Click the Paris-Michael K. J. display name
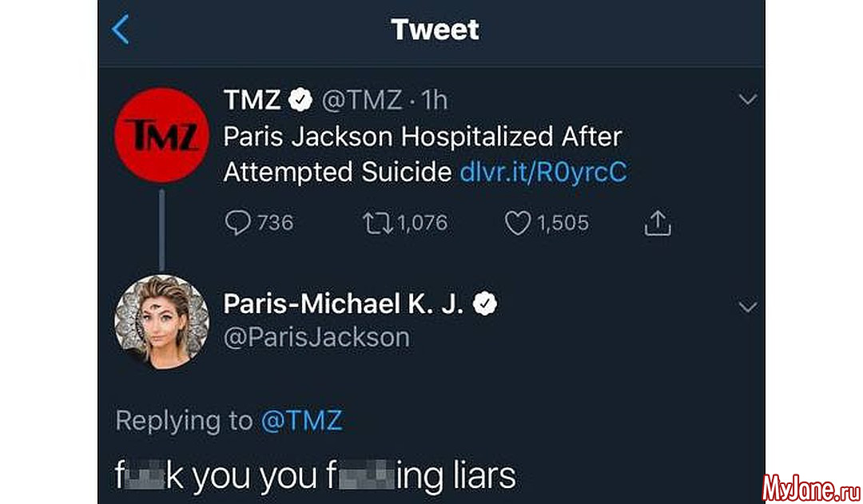 [343, 304]
